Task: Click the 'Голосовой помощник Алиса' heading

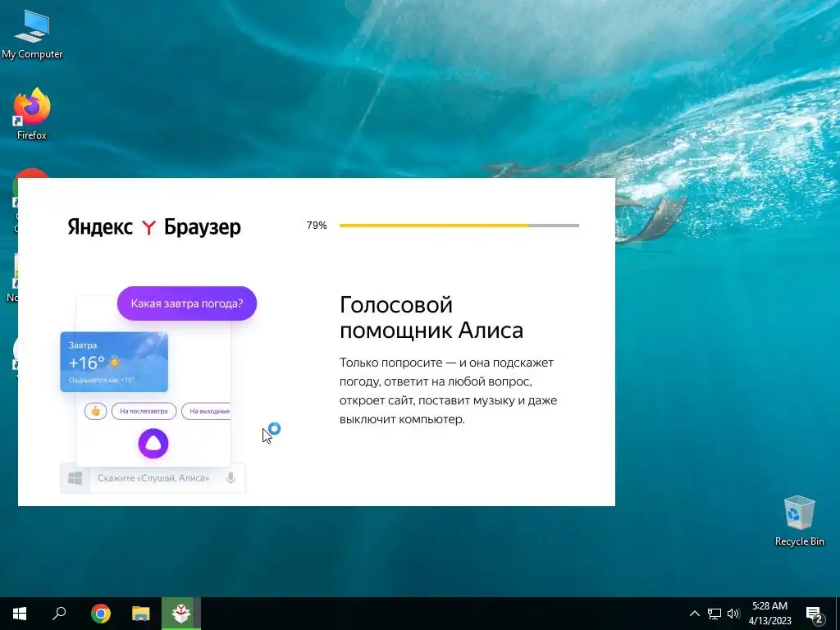Action: pos(431,317)
